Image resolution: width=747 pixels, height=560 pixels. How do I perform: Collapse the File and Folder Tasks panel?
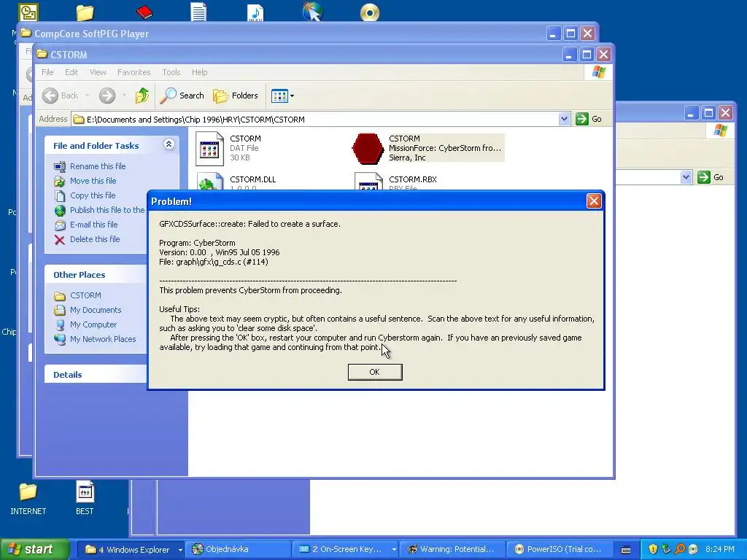169,144
